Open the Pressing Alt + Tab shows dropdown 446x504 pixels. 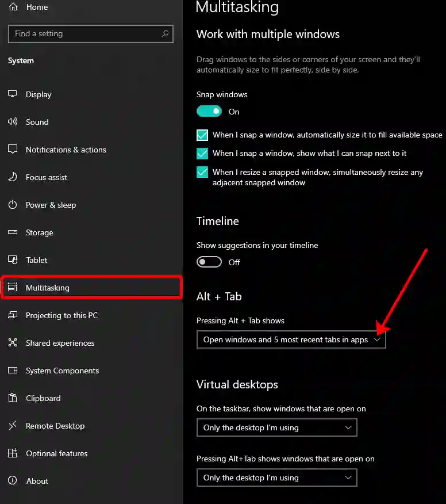[x=291, y=339]
